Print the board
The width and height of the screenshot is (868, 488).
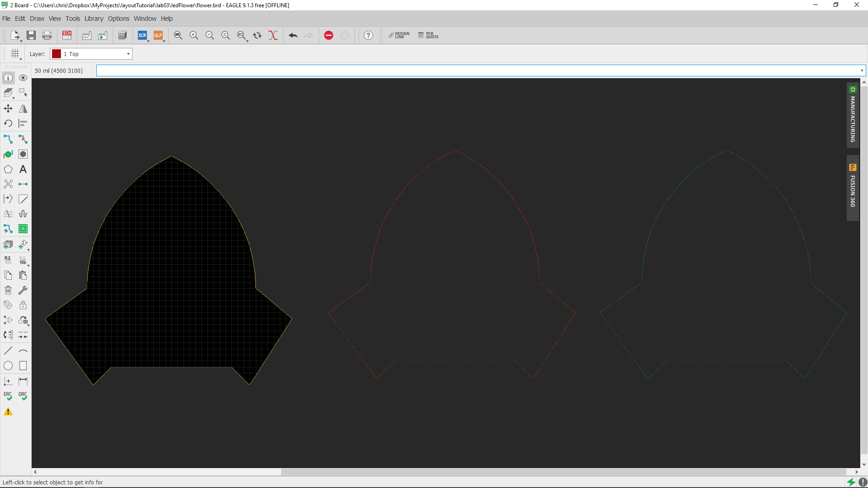pos(47,35)
